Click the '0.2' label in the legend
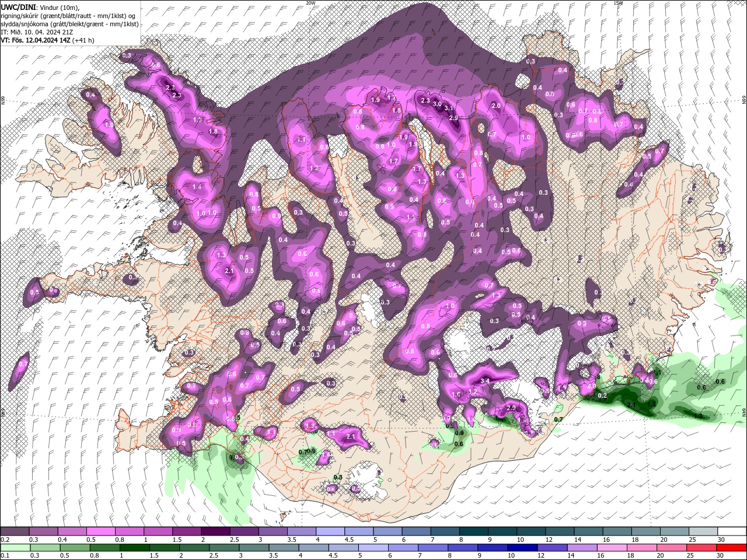747x560 pixels. pyautogui.click(x=5, y=540)
